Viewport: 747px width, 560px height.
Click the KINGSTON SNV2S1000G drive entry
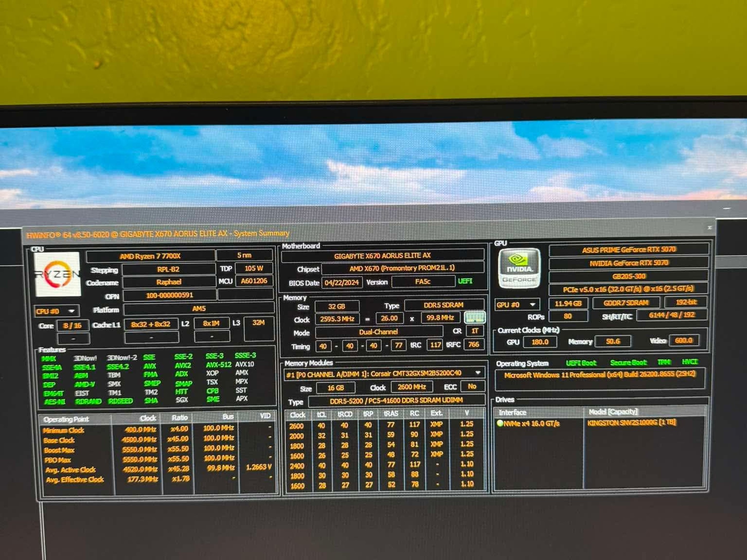point(632,423)
